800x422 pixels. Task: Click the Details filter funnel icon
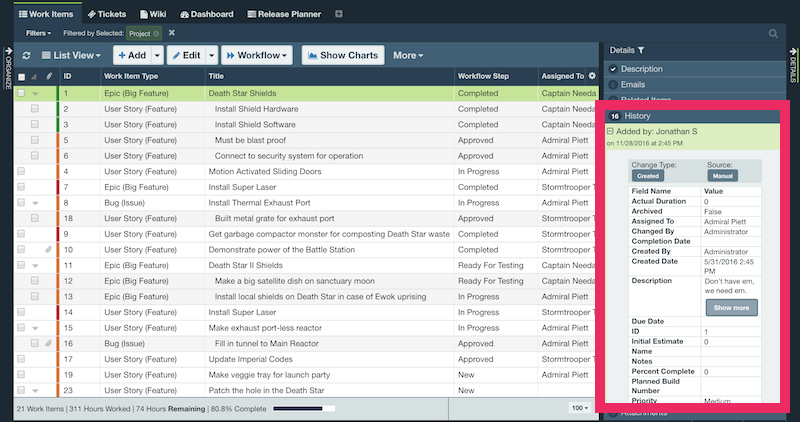pyautogui.click(x=641, y=50)
